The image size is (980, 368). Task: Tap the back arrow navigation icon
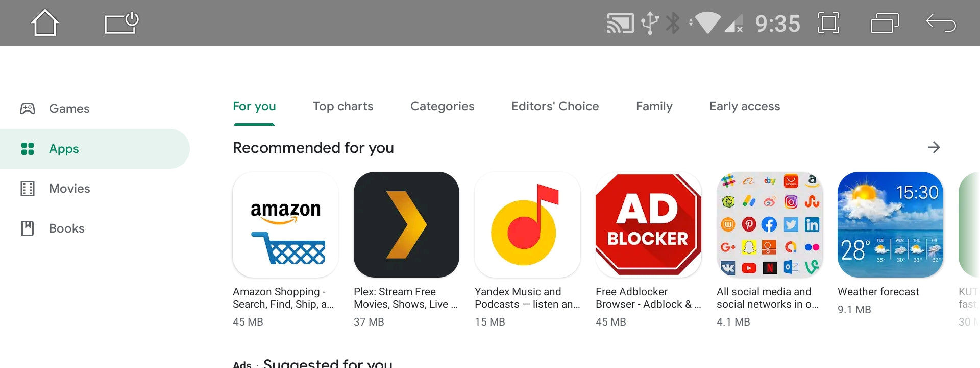[x=941, y=23]
